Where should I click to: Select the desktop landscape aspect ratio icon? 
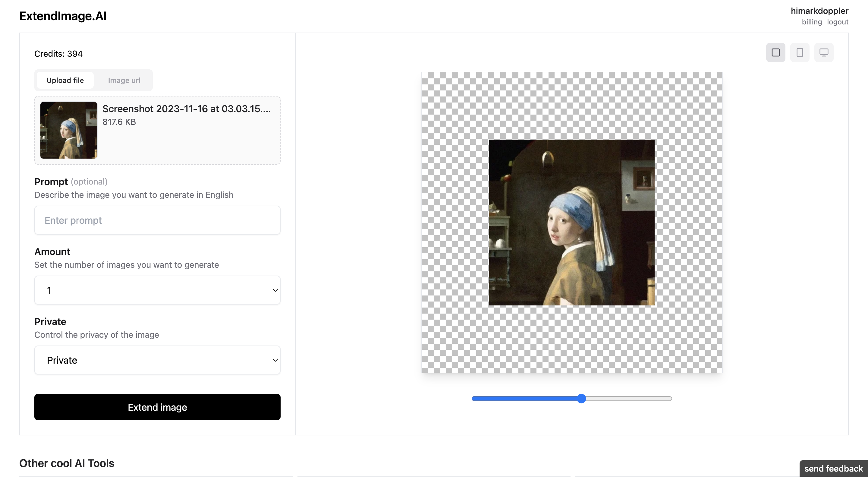(823, 52)
